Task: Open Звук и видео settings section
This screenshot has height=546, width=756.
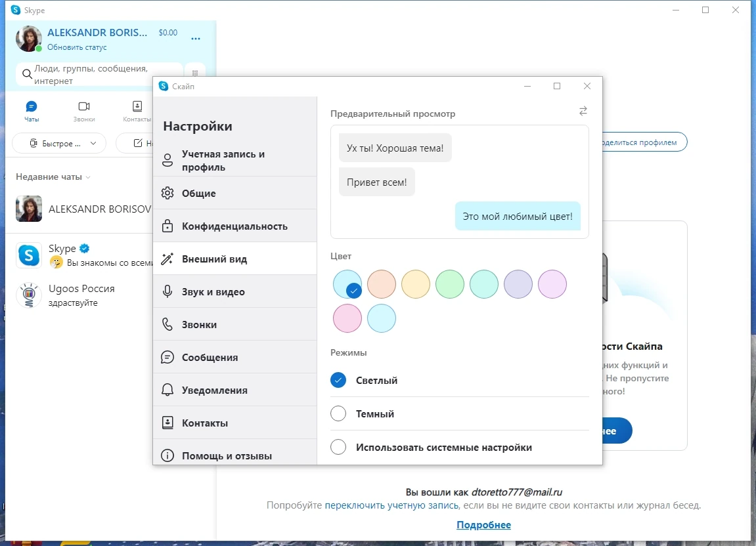Action: 234,291
